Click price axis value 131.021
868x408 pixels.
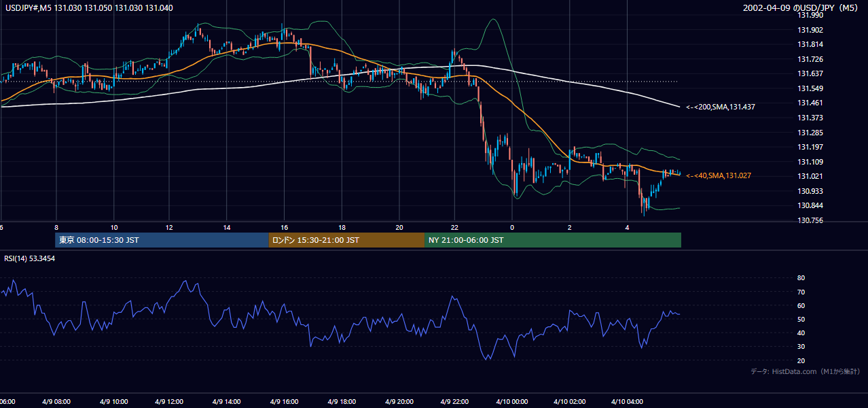click(811, 177)
